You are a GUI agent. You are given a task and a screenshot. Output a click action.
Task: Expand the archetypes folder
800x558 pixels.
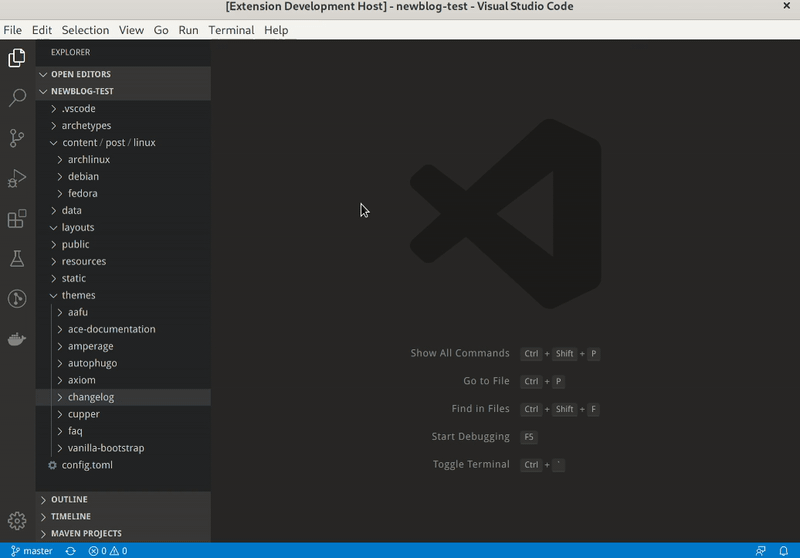(123, 125)
